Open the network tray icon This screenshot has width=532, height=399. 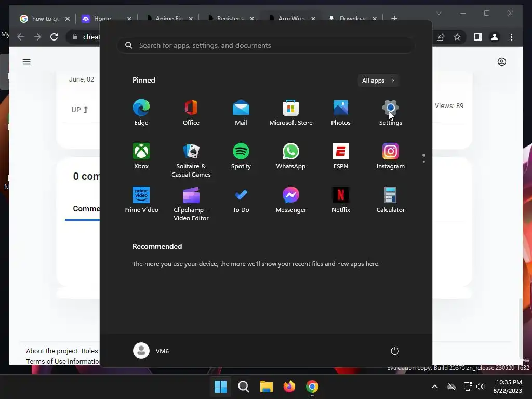tap(468, 387)
